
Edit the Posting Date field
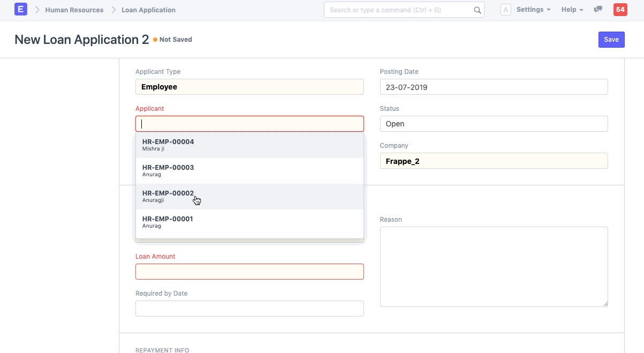pos(494,87)
